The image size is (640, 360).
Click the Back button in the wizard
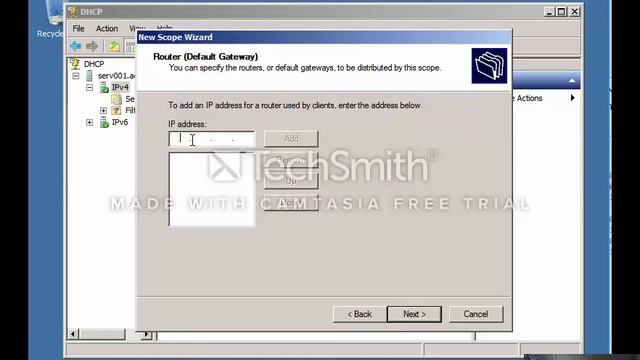tap(359, 314)
